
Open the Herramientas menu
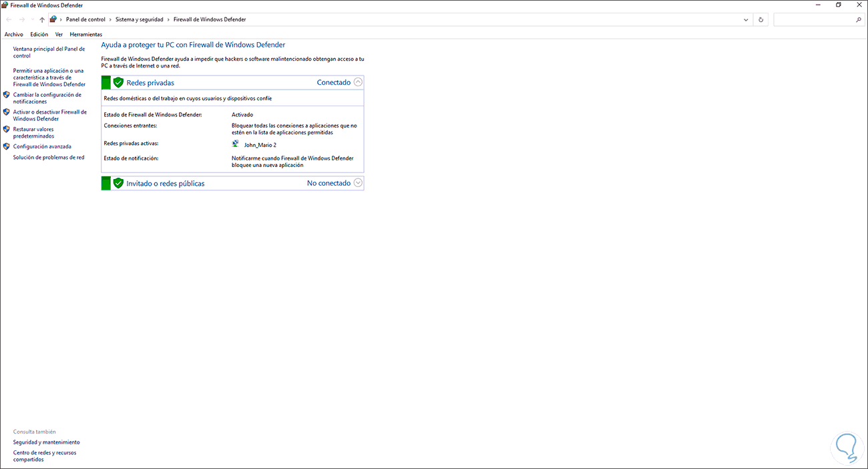pyautogui.click(x=86, y=34)
